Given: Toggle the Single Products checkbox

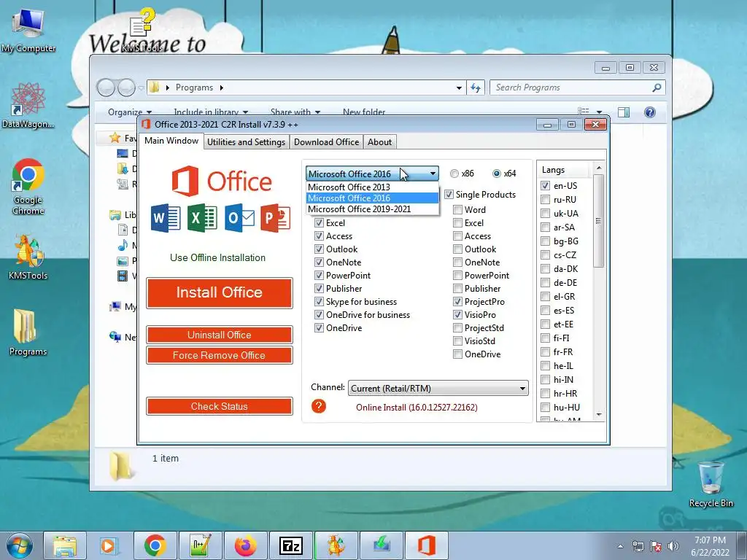Looking at the screenshot, I should click(449, 194).
